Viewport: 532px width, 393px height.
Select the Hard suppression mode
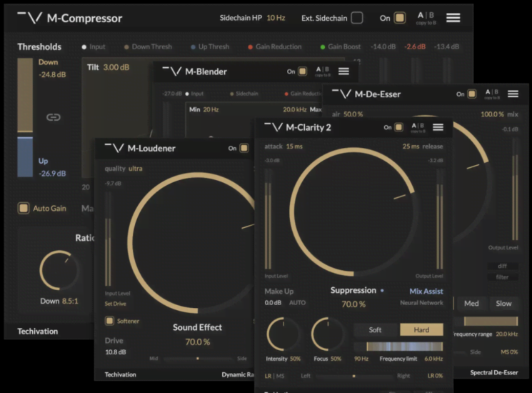point(421,330)
